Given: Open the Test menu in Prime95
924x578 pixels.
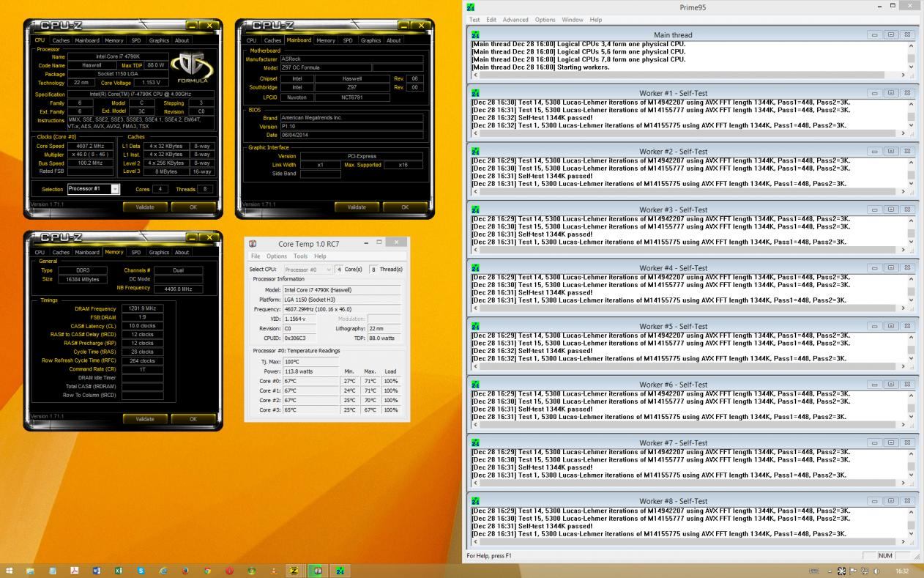Looking at the screenshot, I should [x=474, y=20].
